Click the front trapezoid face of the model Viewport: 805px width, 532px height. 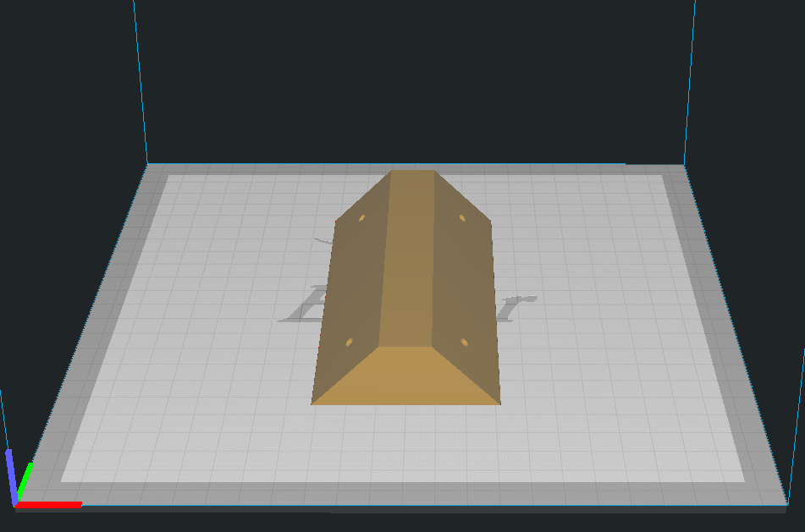click(406, 378)
